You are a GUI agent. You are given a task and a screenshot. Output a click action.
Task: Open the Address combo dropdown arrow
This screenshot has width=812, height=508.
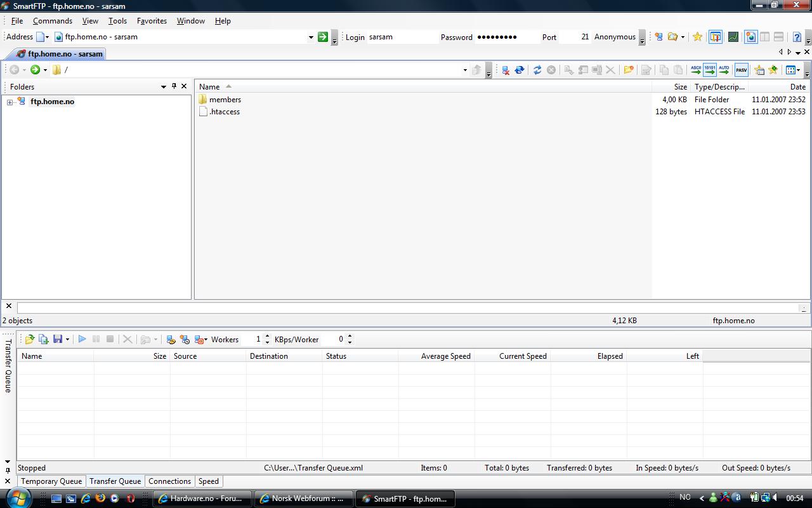point(311,37)
